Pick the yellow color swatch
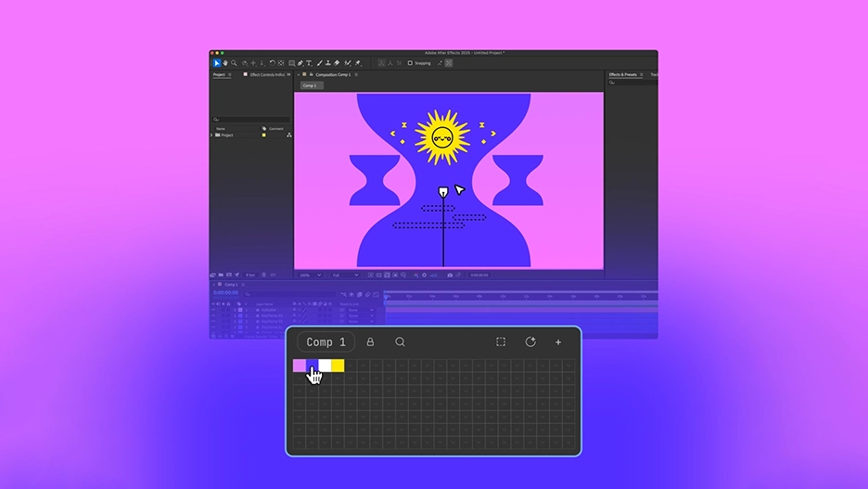Screen dimensions: 868x489 (x=338, y=366)
